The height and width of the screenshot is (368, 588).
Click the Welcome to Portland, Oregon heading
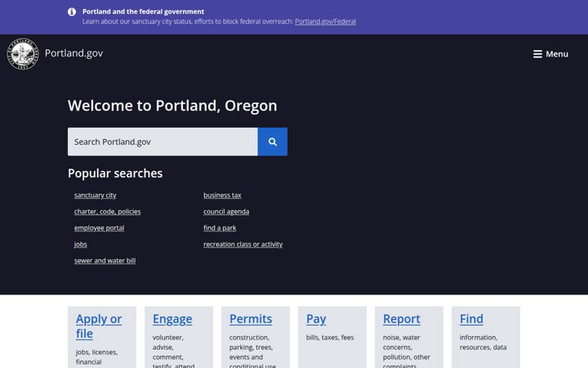172,105
